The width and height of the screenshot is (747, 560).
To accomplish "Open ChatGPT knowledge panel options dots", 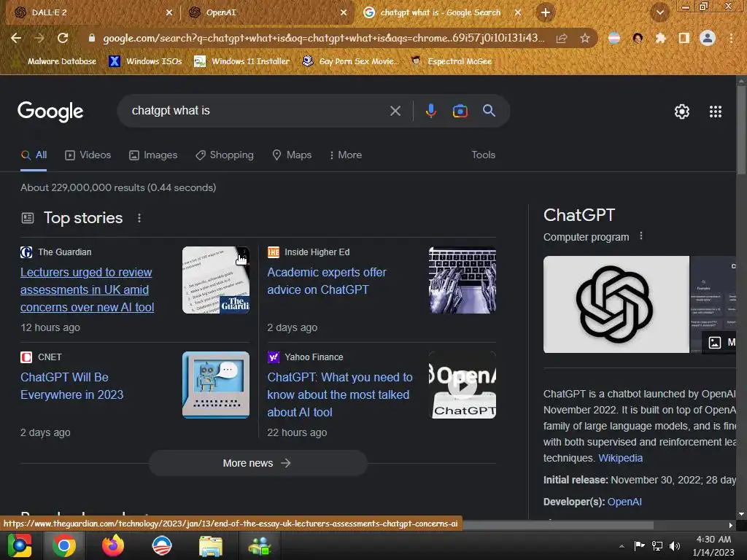I will pos(641,236).
